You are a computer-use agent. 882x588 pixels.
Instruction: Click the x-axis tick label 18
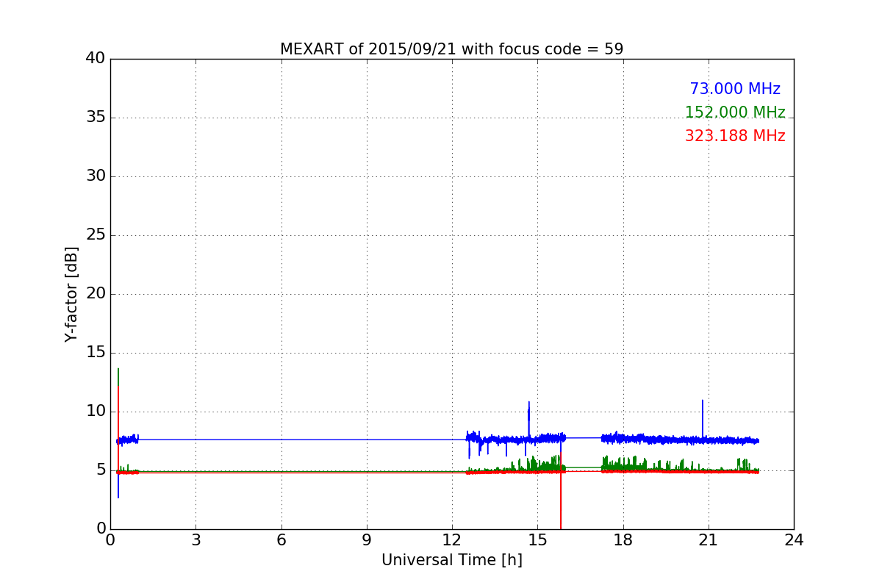tap(623, 540)
